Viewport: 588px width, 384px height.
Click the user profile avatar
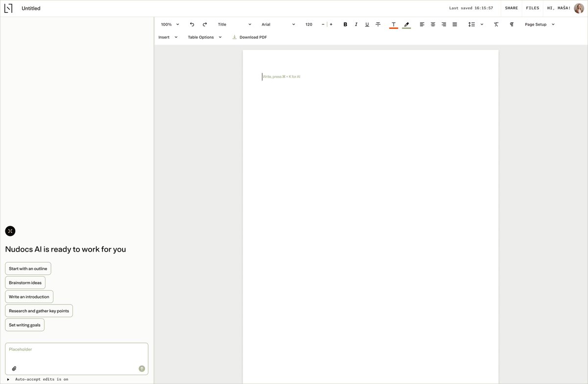pyautogui.click(x=579, y=8)
